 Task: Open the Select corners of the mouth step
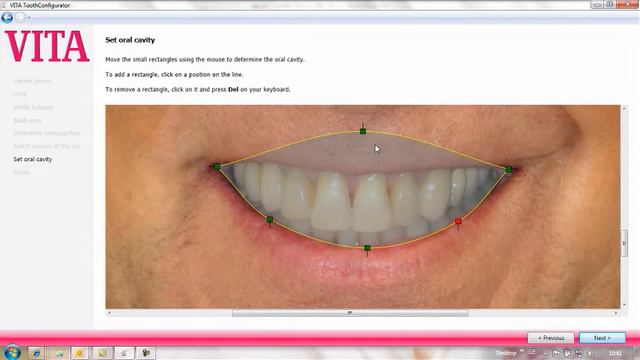[47, 146]
